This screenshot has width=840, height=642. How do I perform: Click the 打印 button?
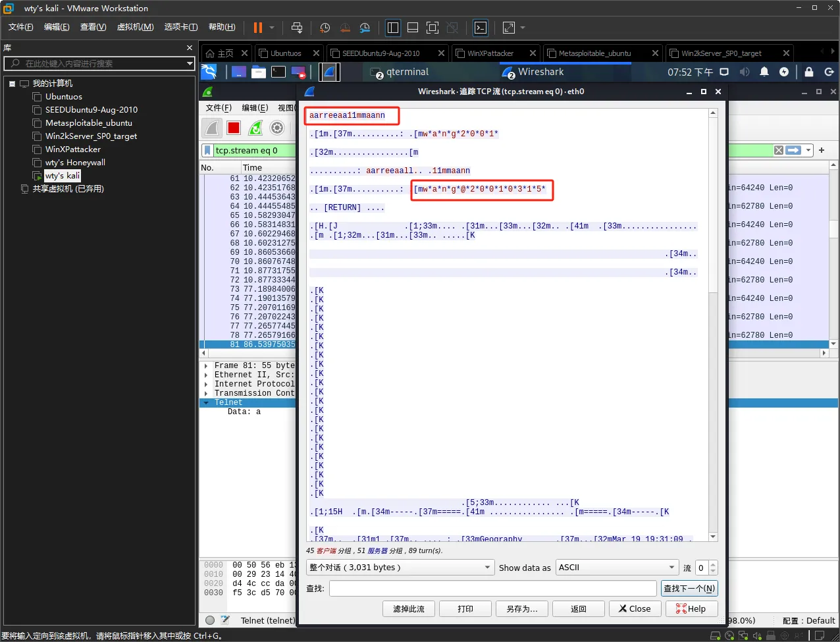pyautogui.click(x=465, y=609)
